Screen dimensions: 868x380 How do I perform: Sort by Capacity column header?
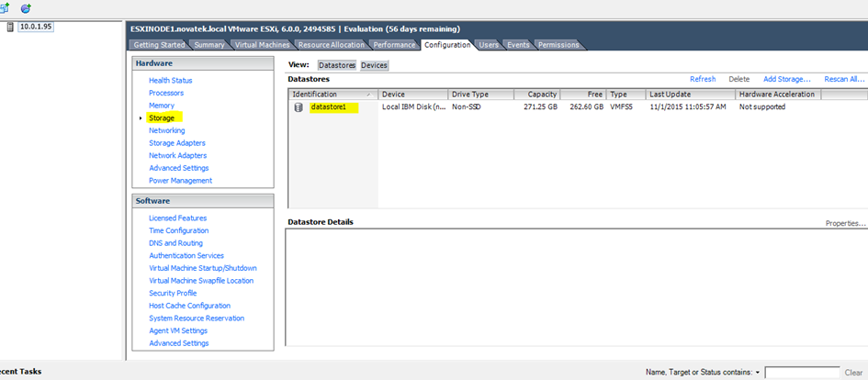[x=537, y=95]
